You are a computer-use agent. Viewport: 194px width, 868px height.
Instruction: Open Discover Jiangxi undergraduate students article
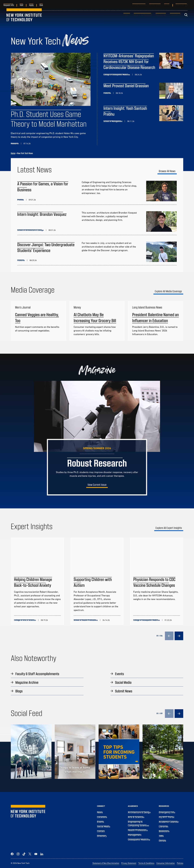[x=46, y=247]
